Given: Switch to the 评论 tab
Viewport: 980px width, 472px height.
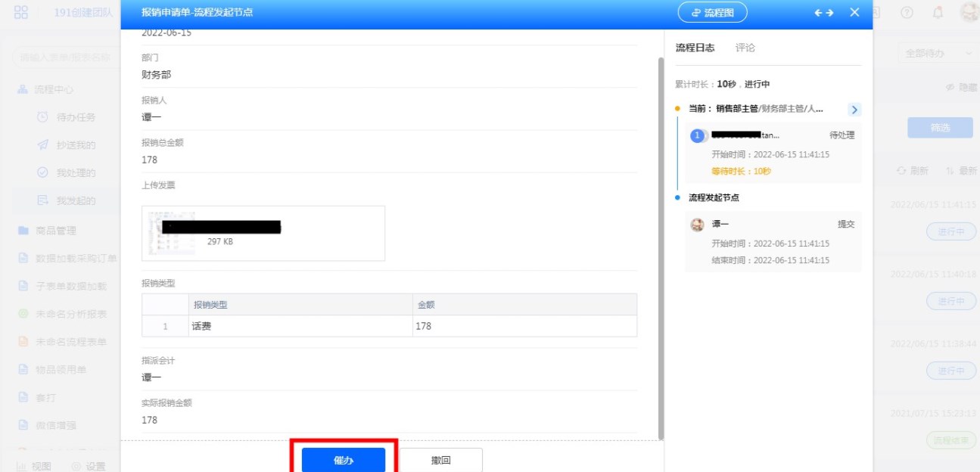Looking at the screenshot, I should (x=745, y=48).
